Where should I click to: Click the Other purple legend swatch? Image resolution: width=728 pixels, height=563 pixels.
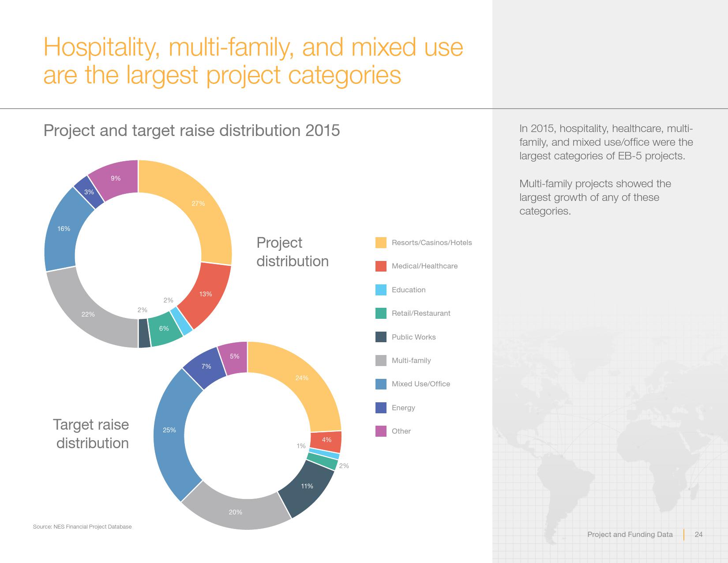381,431
